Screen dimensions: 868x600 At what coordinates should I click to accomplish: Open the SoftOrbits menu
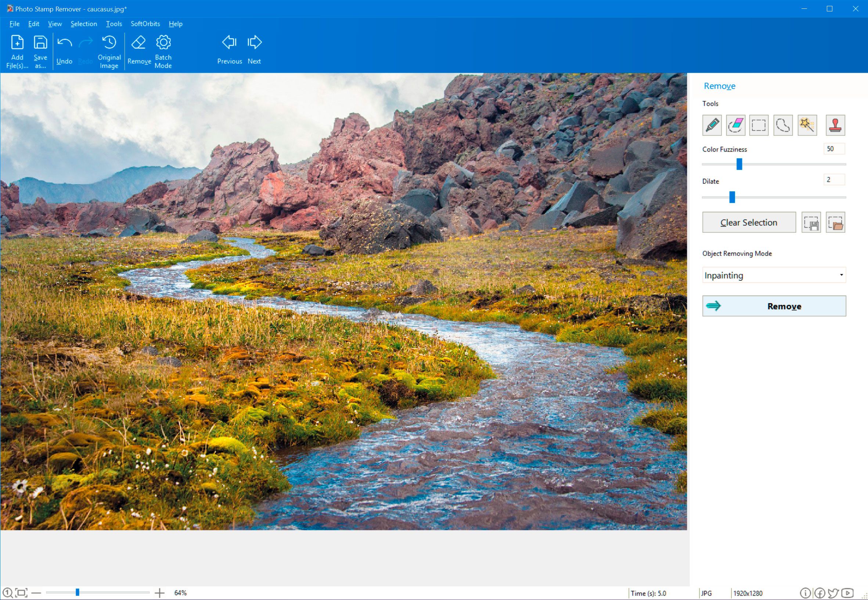tap(144, 24)
